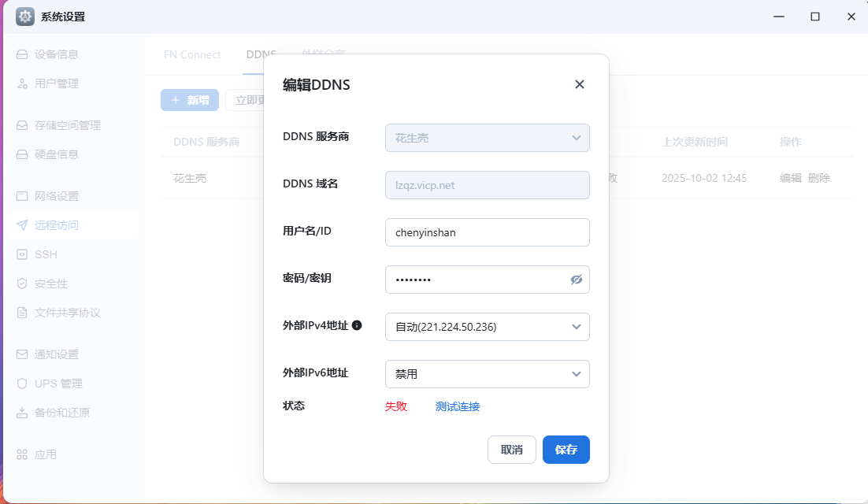Screen dimensions: 868x504
Task: Maximize the 系统设置 window
Action: click(x=815, y=17)
